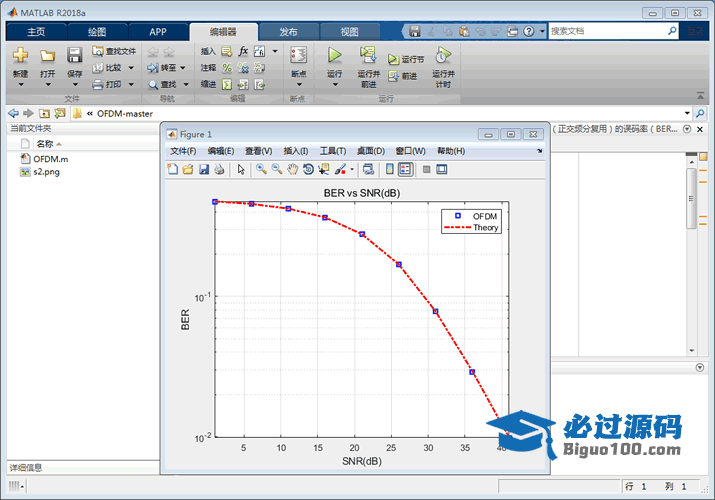The width and height of the screenshot is (715, 500).
Task: Switch to the APP tab
Action: point(158,32)
